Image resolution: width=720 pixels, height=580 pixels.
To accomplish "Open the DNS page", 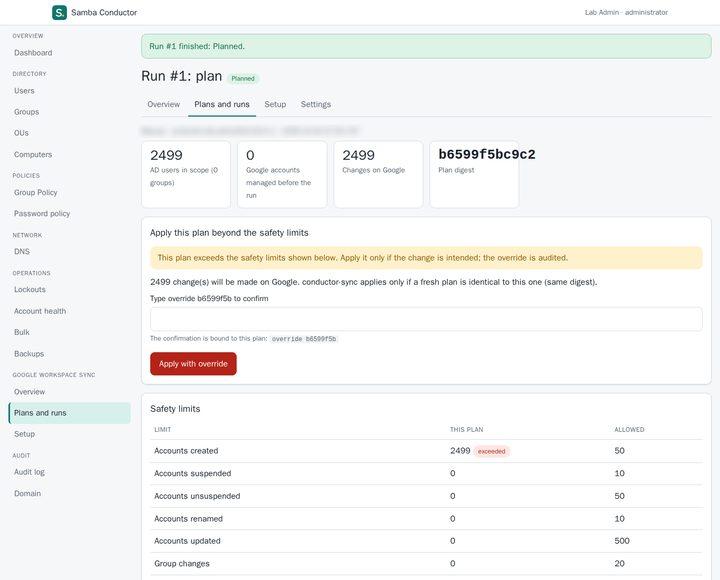I will pos(22,252).
